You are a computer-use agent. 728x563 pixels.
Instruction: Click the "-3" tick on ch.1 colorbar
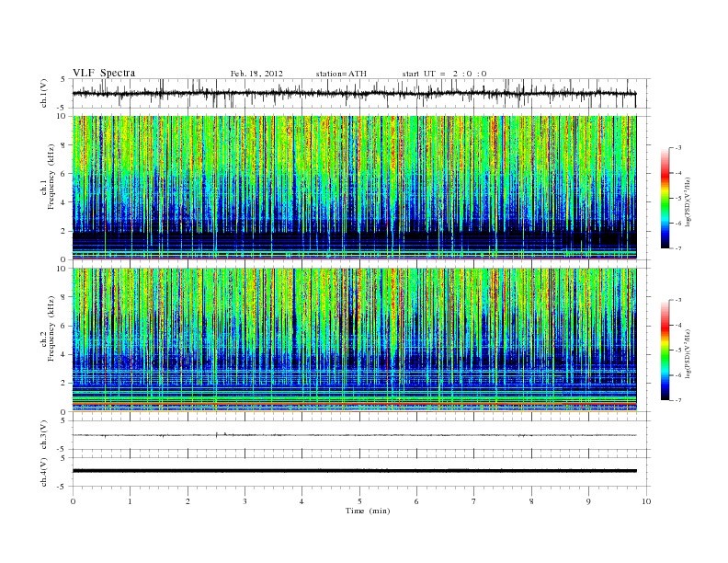click(677, 148)
